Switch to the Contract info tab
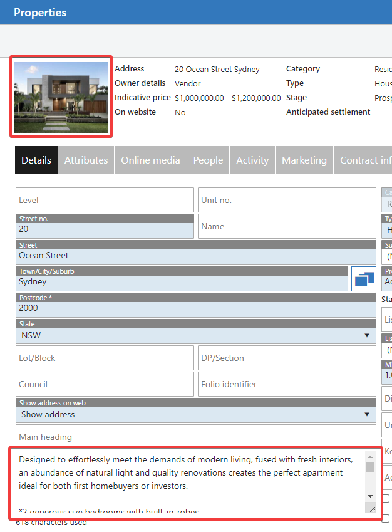Viewport: 392px width, 532px height. [x=364, y=160]
